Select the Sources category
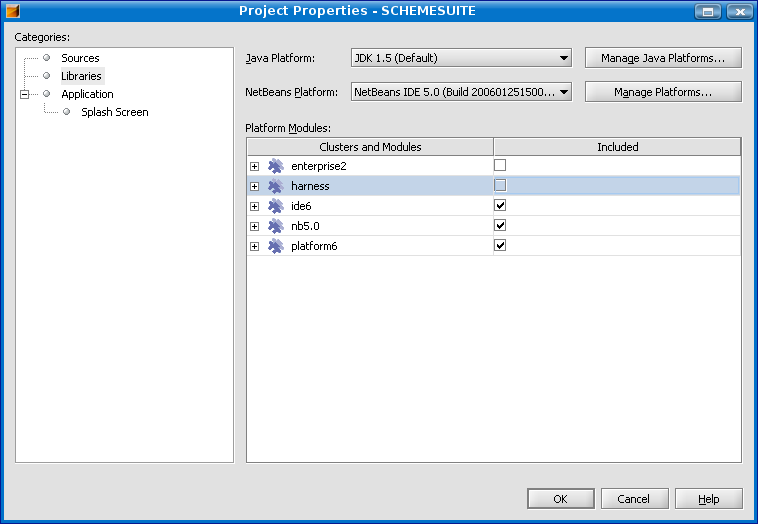The image size is (758, 524). coord(80,58)
